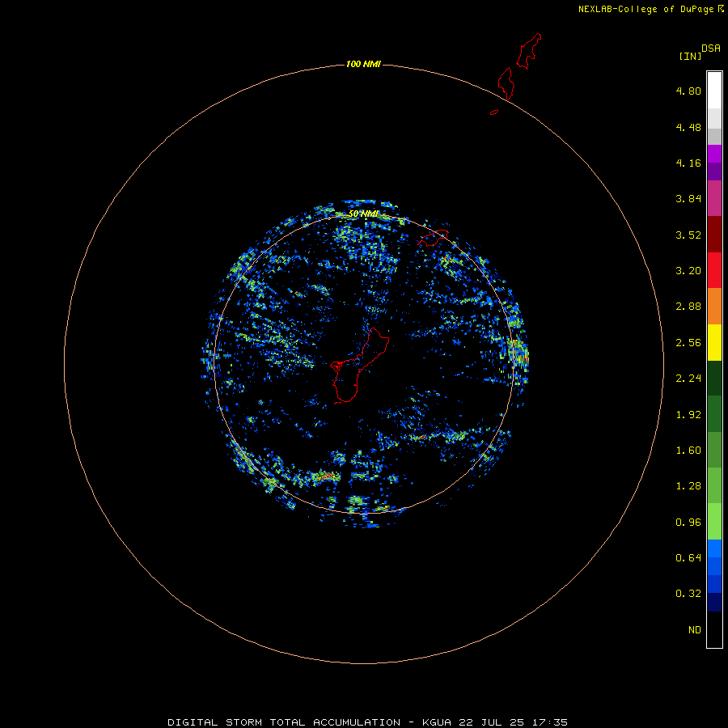Screen dimensions: 728x728
Task: Click the 0.32 legend value
Action: pyautogui.click(x=688, y=594)
